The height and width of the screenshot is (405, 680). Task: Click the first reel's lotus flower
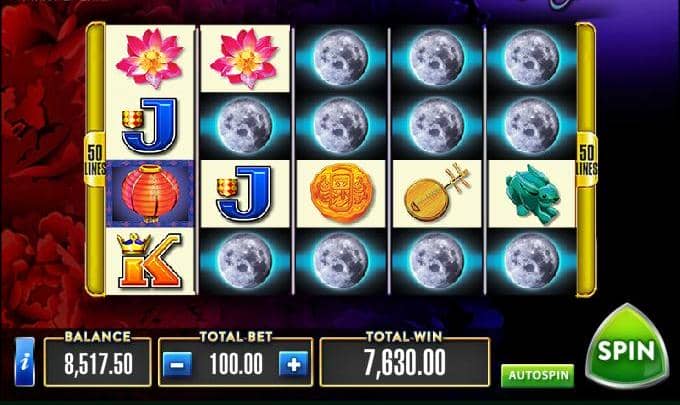(150, 58)
